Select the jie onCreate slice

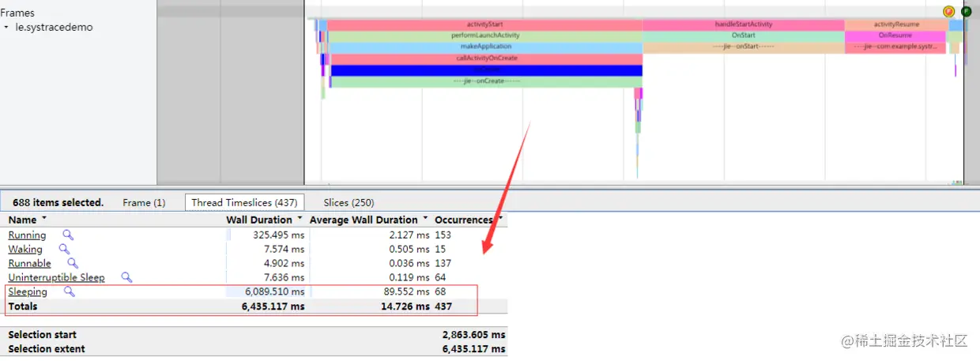486,81
